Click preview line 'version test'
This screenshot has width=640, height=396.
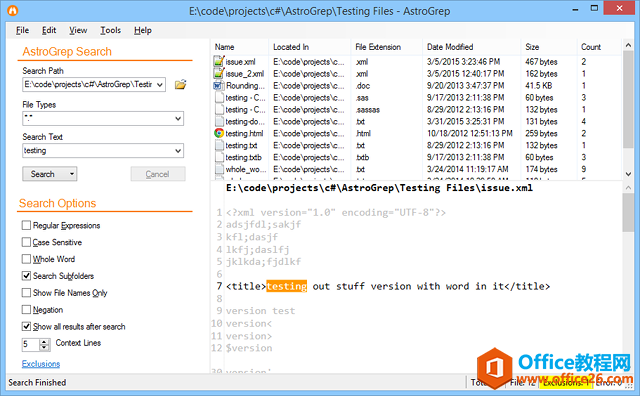coord(260,311)
